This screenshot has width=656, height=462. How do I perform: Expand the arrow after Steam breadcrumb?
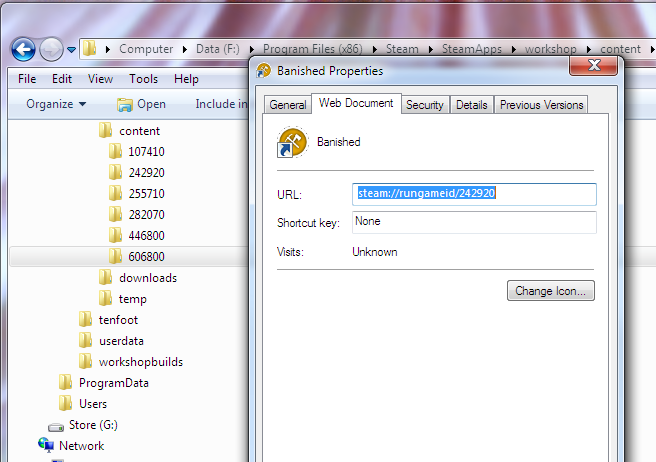pyautogui.click(x=431, y=49)
